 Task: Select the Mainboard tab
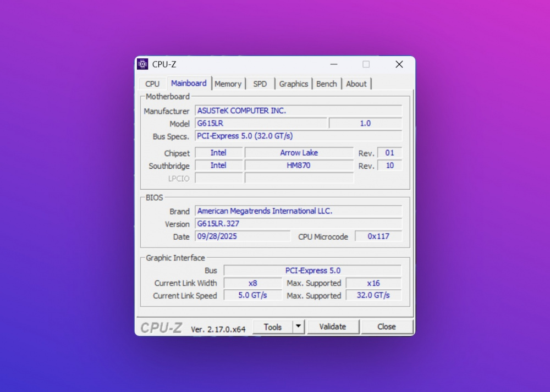click(189, 84)
